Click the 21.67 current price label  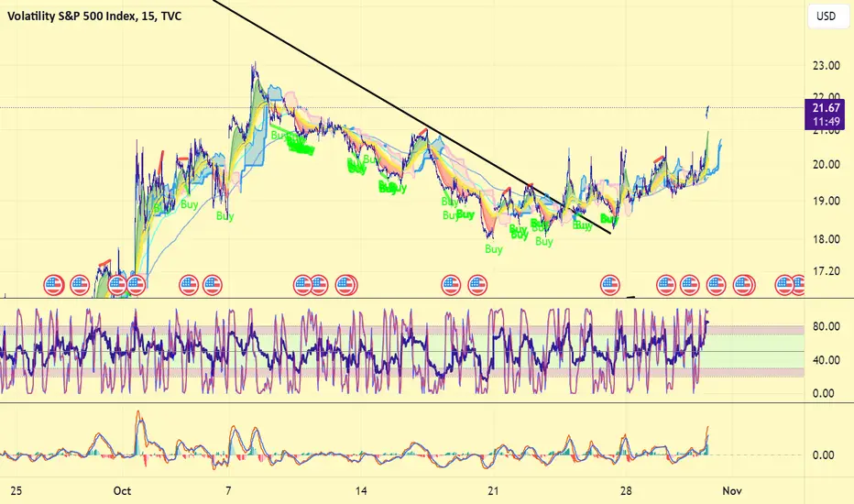pyautogui.click(x=826, y=108)
